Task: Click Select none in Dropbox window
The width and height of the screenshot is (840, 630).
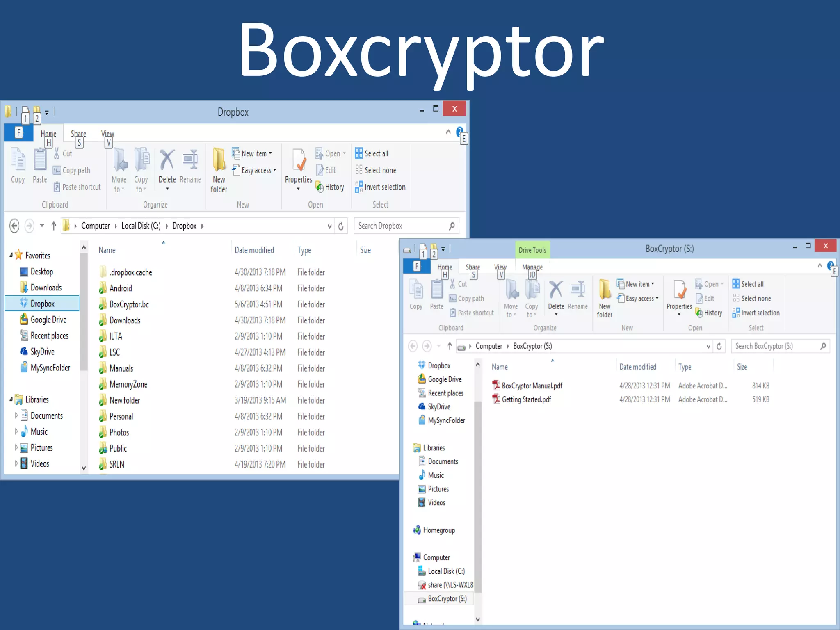Action: (x=376, y=170)
